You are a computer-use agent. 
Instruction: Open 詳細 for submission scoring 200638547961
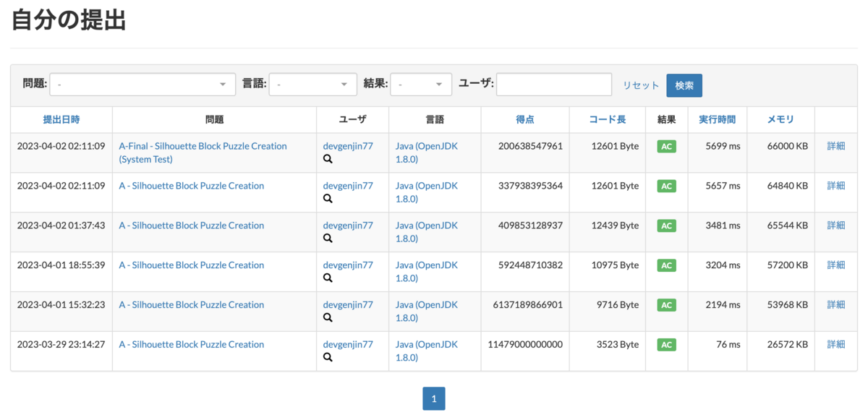(x=836, y=146)
